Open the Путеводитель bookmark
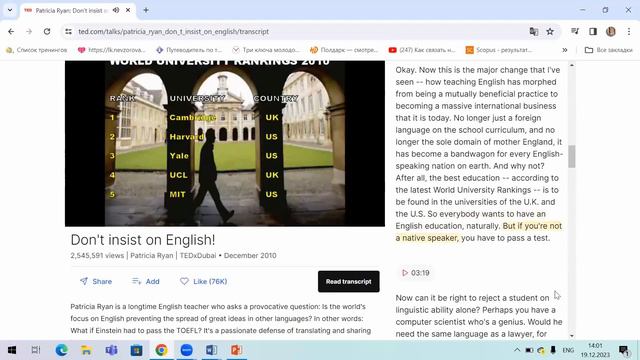Viewport: 640px width, 360px height. [189, 50]
